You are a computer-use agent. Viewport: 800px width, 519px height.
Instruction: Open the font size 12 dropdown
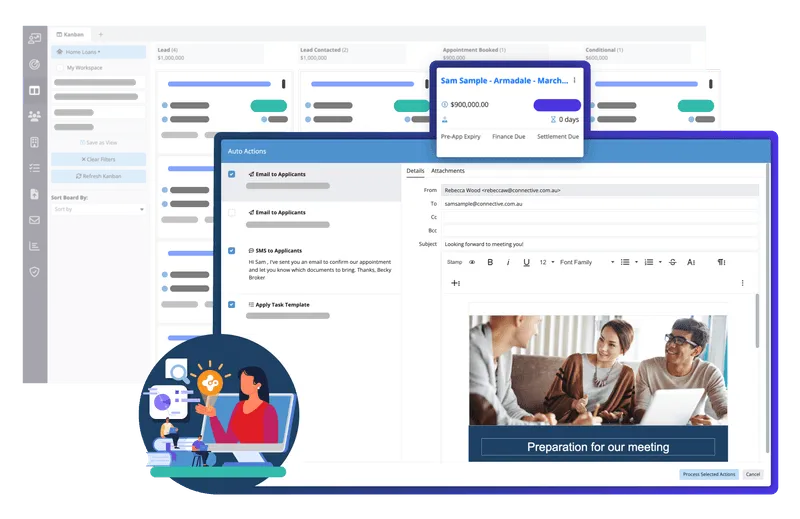(547, 262)
